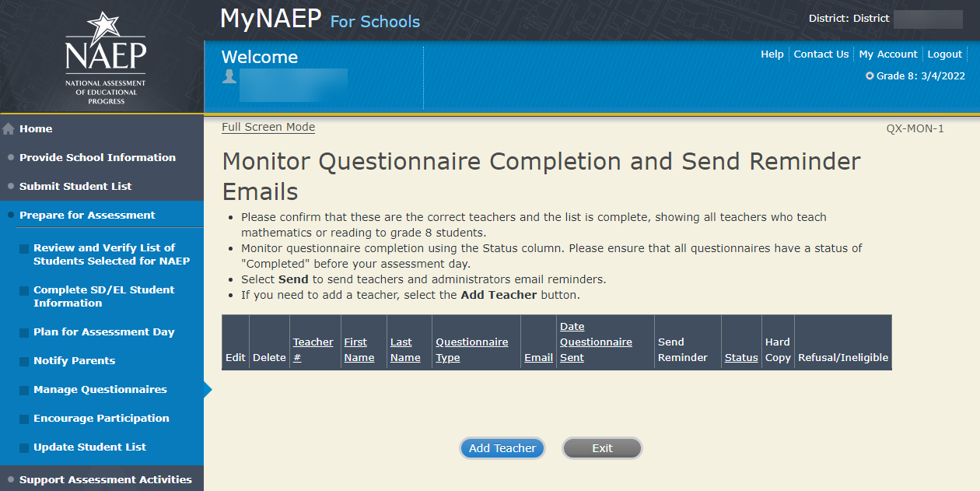Expand Support Assessment Activities section
Viewport: 980px width, 491px height.
click(x=105, y=479)
